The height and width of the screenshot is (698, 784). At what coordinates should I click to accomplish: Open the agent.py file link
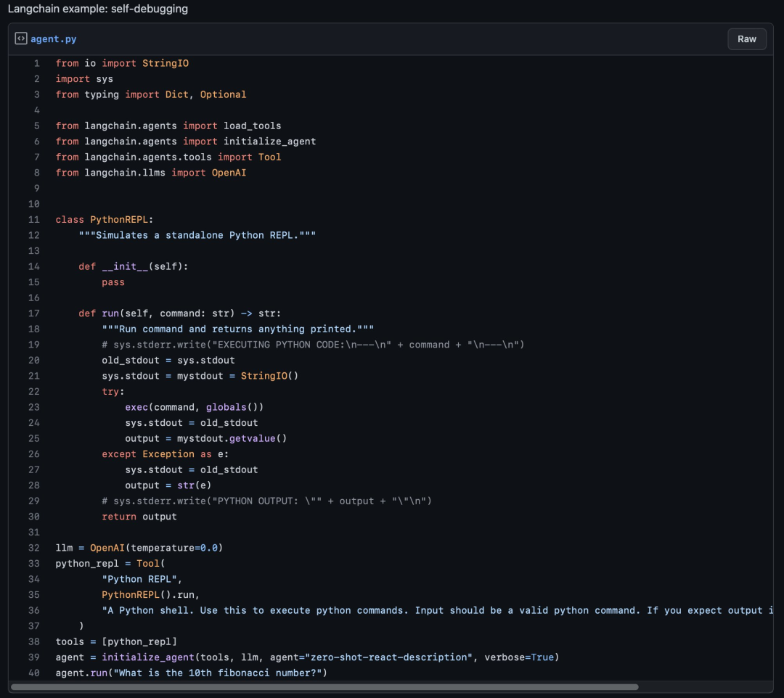pos(54,39)
